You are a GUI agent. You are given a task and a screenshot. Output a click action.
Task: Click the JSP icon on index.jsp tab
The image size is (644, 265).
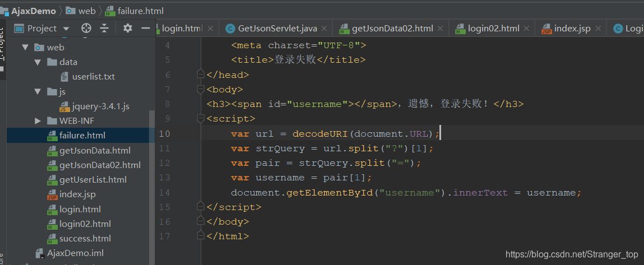pos(546,29)
